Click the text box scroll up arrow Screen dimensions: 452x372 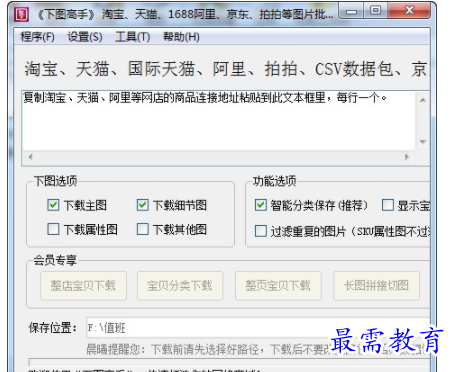click(423, 100)
